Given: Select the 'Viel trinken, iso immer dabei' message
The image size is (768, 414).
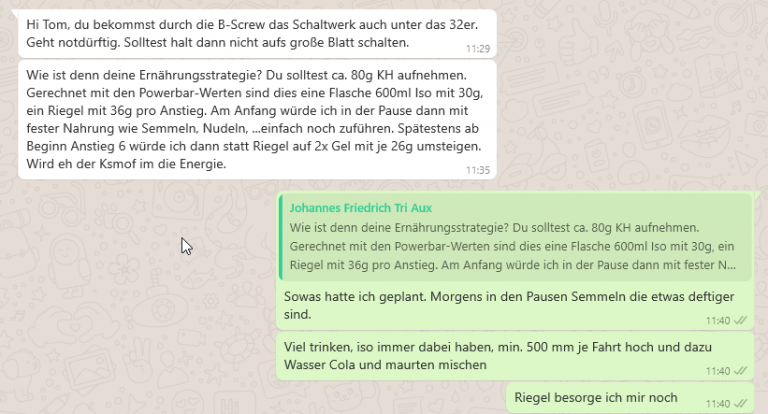Looking at the screenshot, I should [515, 356].
